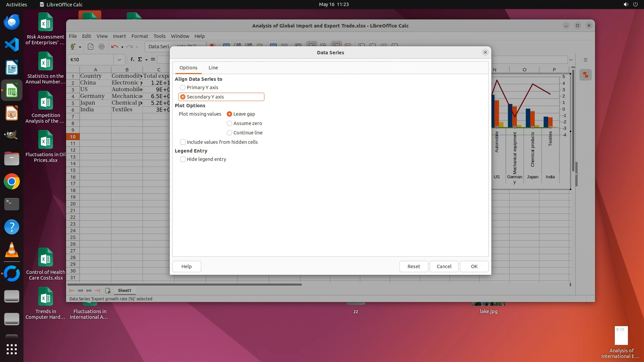
Task: Expand the Name Box dropdown
Action: tap(119, 60)
